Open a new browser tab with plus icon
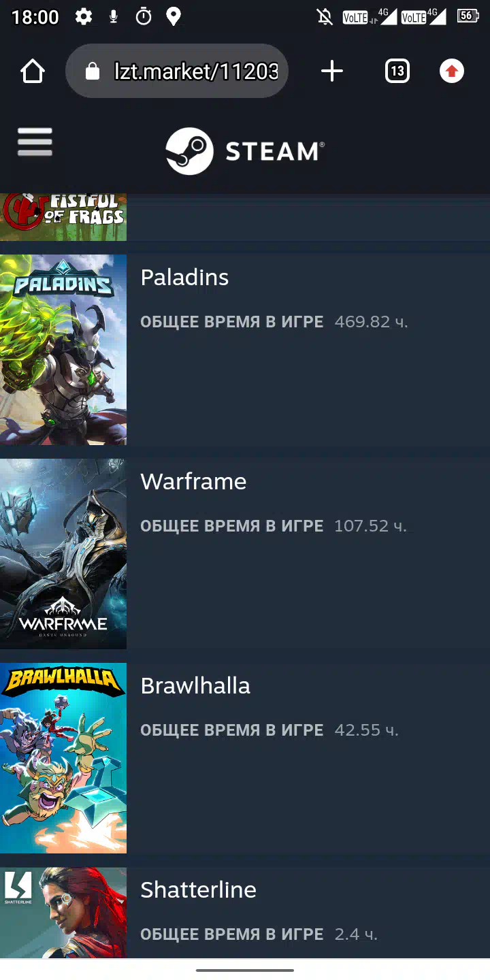The image size is (490, 980). pos(332,71)
